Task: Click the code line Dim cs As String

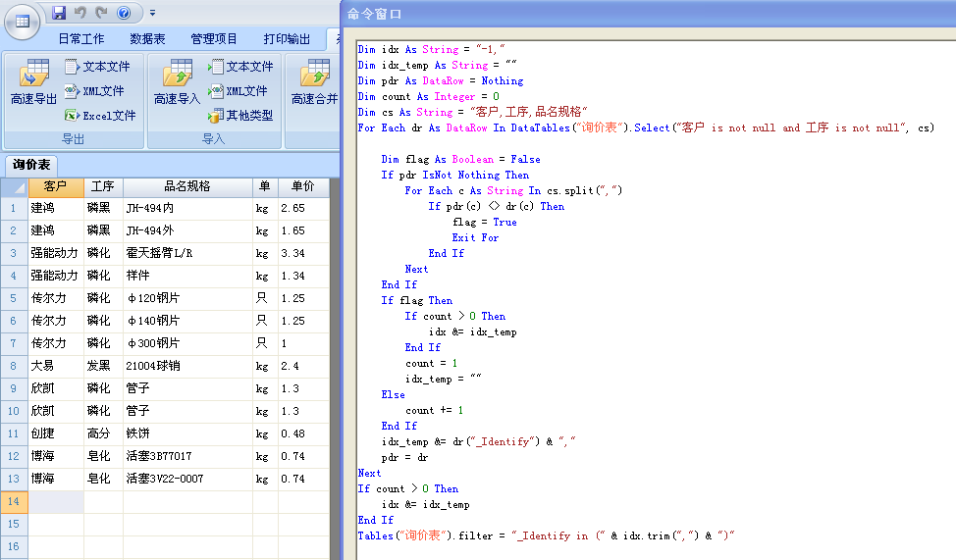Action: point(472,112)
